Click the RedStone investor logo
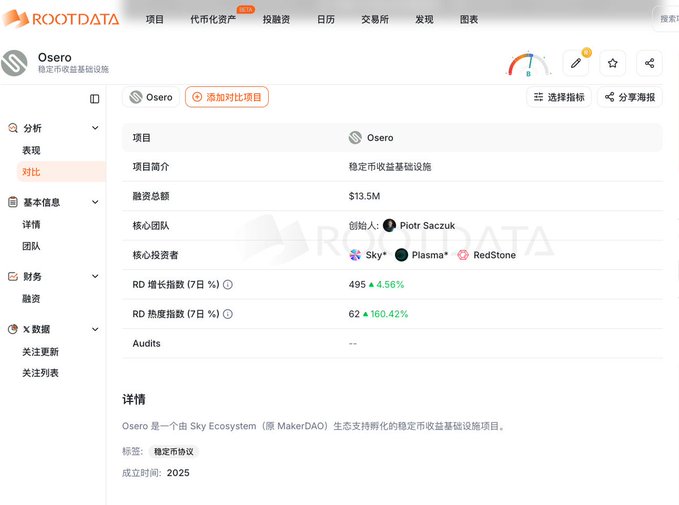The height and width of the screenshot is (505, 679). [x=463, y=255]
